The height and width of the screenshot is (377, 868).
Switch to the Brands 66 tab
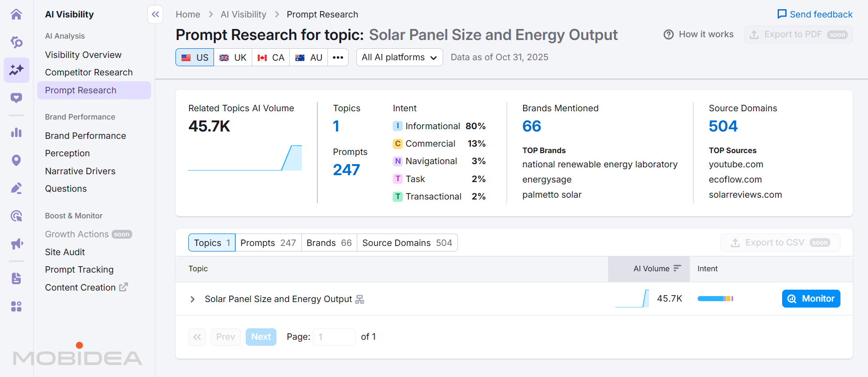[329, 243]
